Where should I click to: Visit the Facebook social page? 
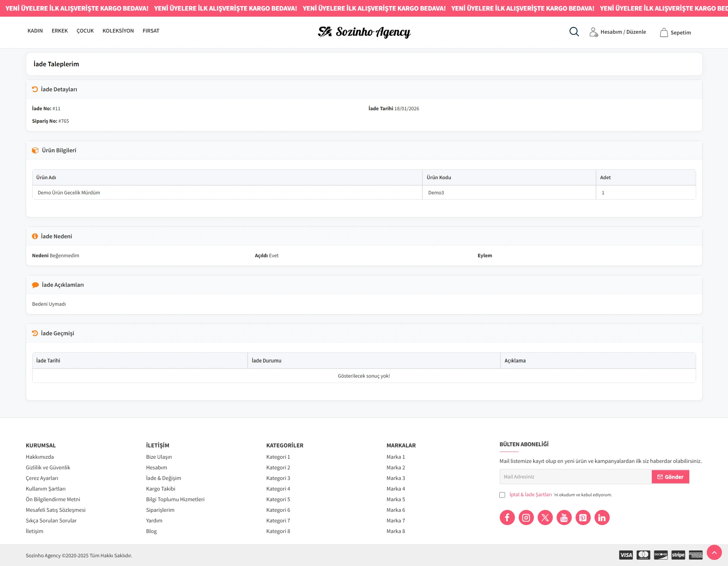click(x=507, y=518)
